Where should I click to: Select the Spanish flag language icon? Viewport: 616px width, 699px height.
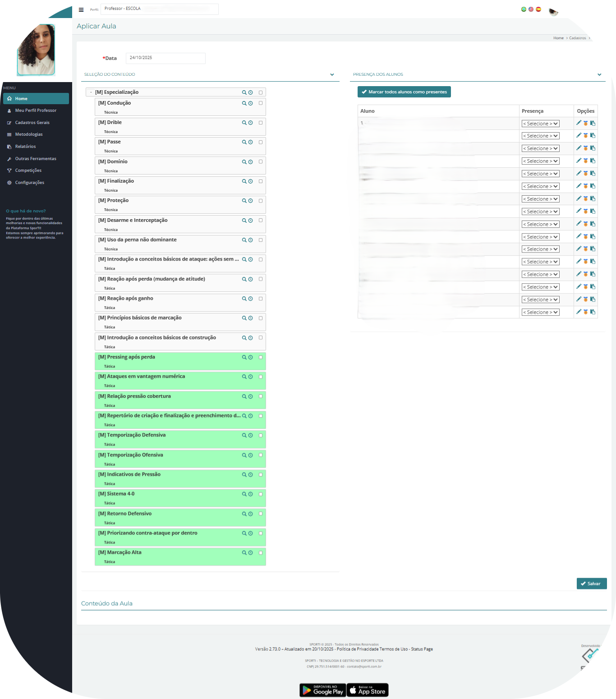click(x=538, y=9)
